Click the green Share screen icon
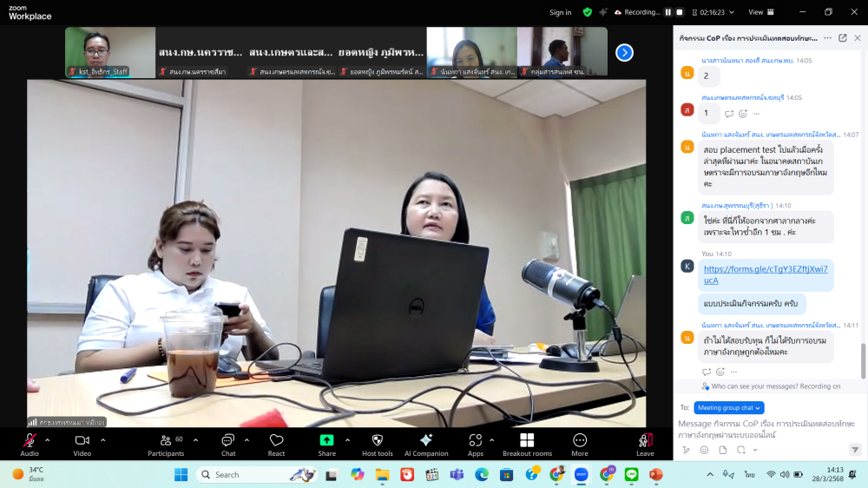Screen dimensions: 868x488 pos(326,440)
